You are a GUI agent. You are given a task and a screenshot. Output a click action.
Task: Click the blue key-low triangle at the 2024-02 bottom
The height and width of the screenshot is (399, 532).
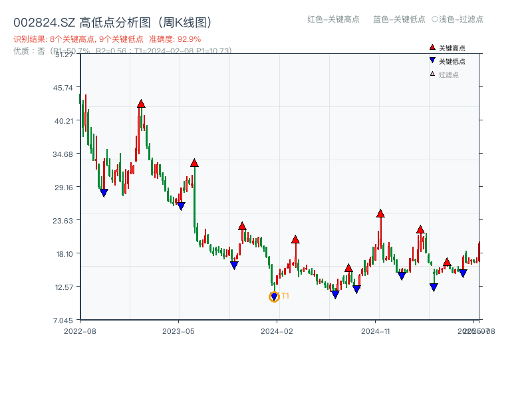point(274,297)
